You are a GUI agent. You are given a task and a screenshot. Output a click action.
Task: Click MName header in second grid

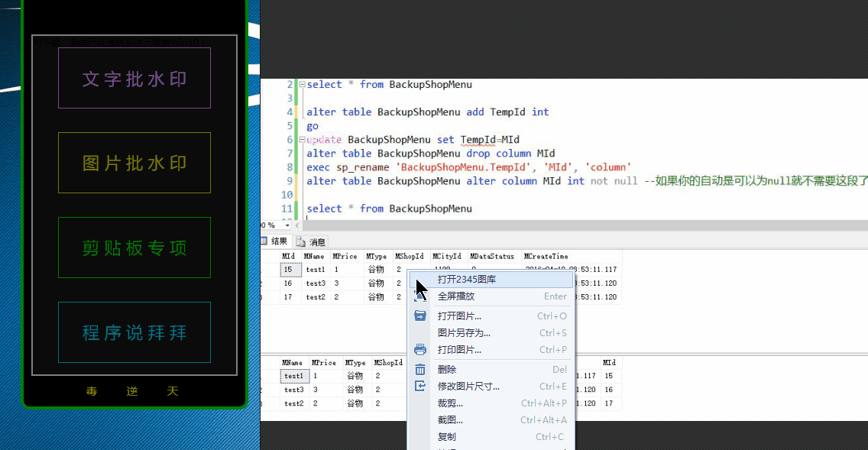(x=293, y=363)
